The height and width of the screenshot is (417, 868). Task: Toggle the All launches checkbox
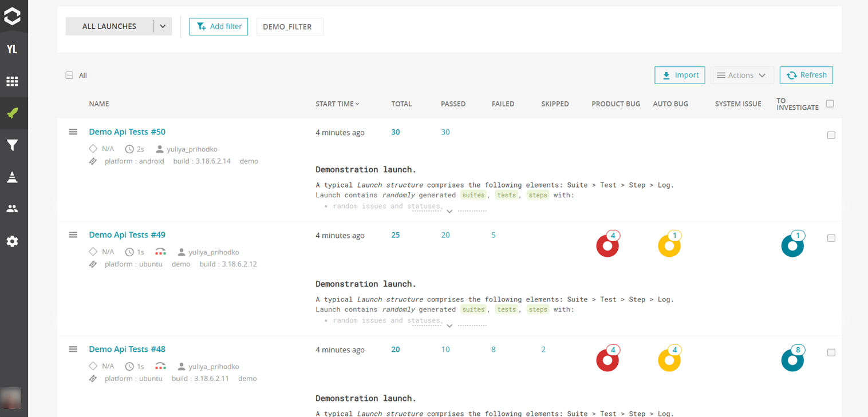click(x=69, y=76)
